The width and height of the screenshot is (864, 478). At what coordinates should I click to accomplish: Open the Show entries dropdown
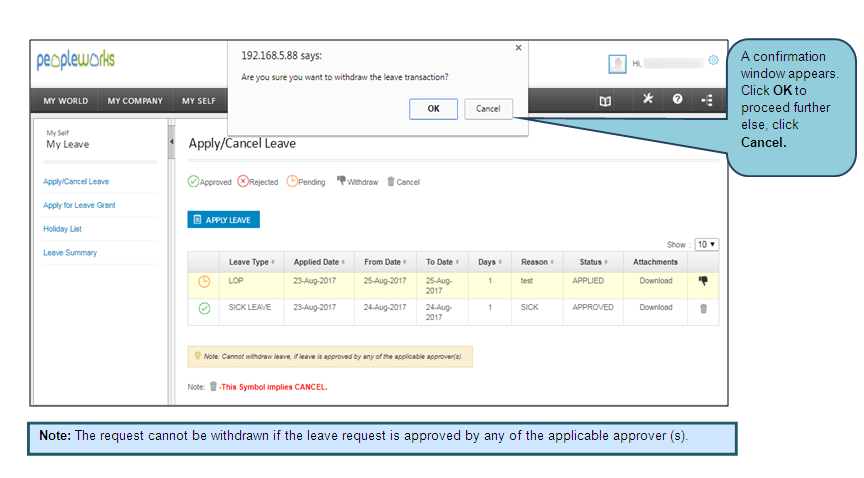tap(707, 244)
